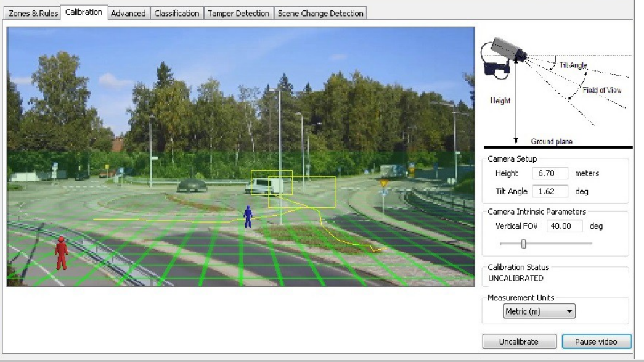Image resolution: width=644 pixels, height=362 pixels.
Task: Go to the Tamper Detection tab
Action: (238, 13)
